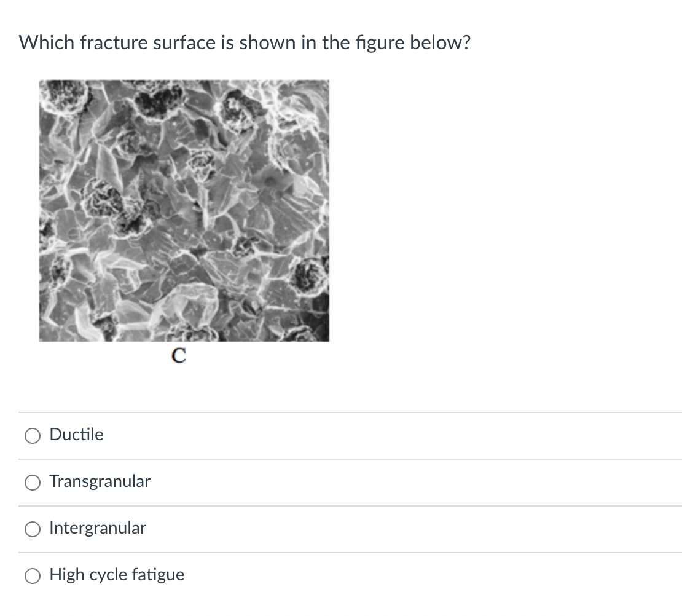Pick the Intergranular radio button
Screen dimensions: 682x616
point(33,529)
